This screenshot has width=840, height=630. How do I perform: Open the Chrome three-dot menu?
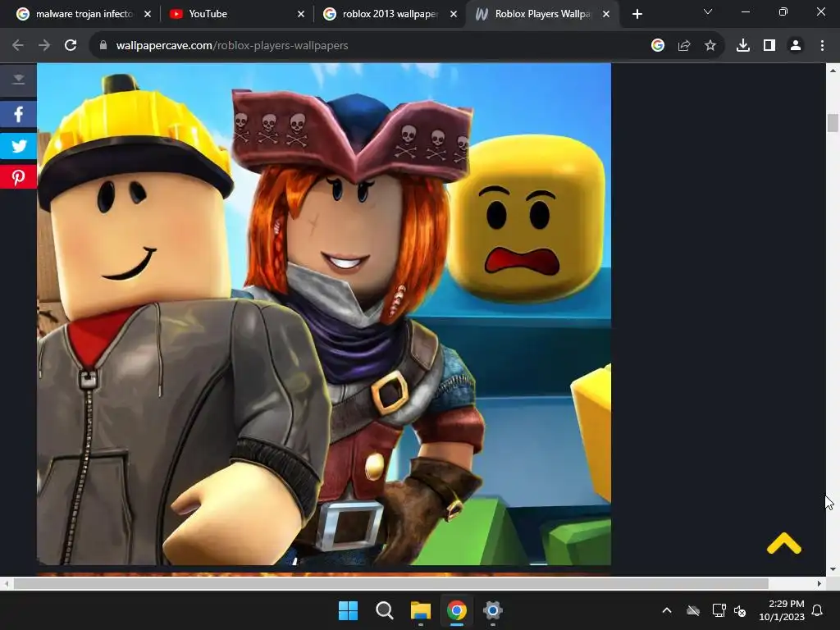(x=822, y=46)
